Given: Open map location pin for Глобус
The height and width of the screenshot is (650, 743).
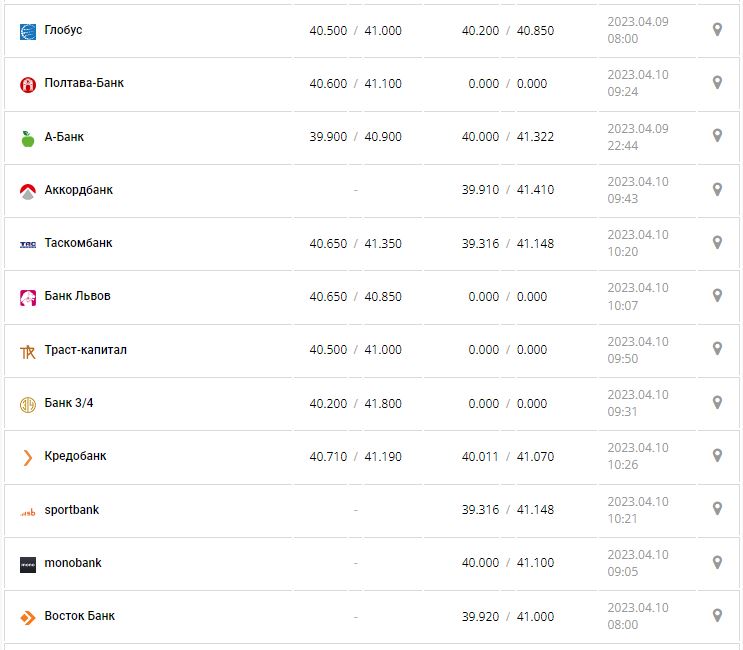Looking at the screenshot, I should tap(717, 30).
